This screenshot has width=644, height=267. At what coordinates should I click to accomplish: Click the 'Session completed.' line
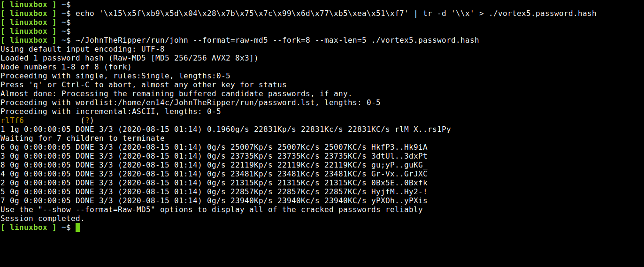42,219
